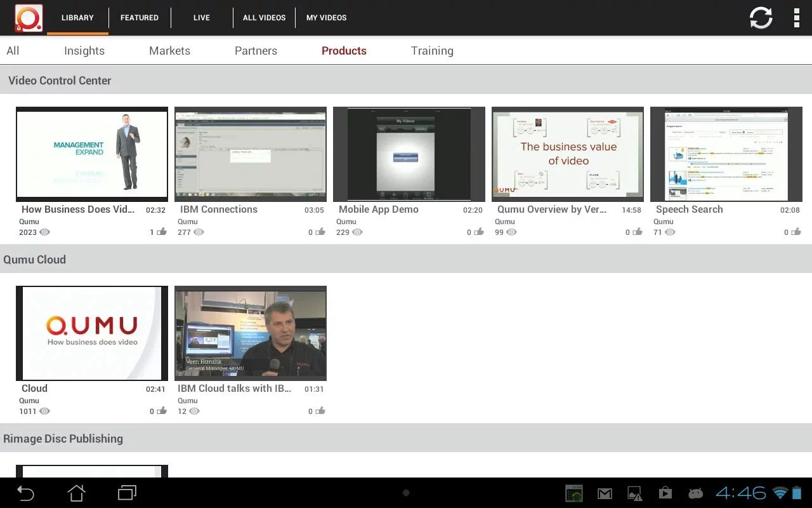812x508 pixels.
Task: Like the How Business Does Video clip
Action: point(162,232)
